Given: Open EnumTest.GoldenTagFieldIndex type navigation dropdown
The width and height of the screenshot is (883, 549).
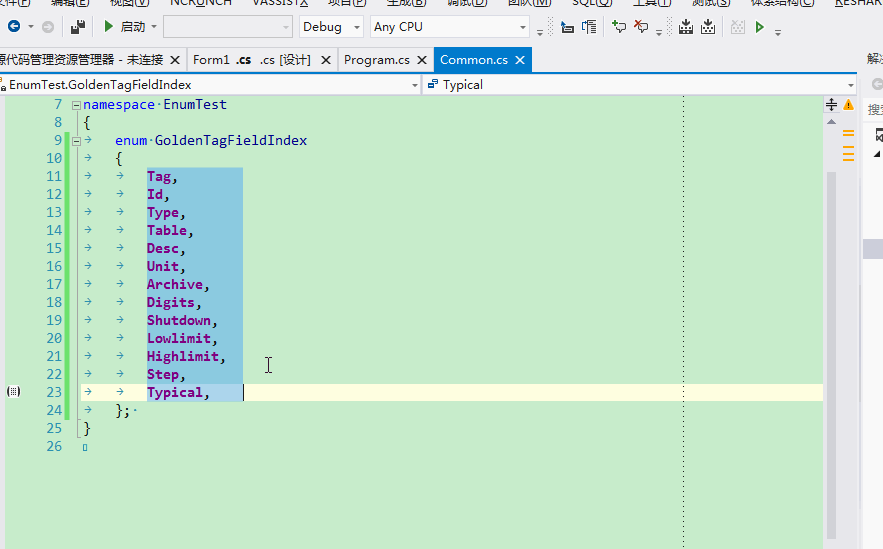Looking at the screenshot, I should [x=414, y=85].
